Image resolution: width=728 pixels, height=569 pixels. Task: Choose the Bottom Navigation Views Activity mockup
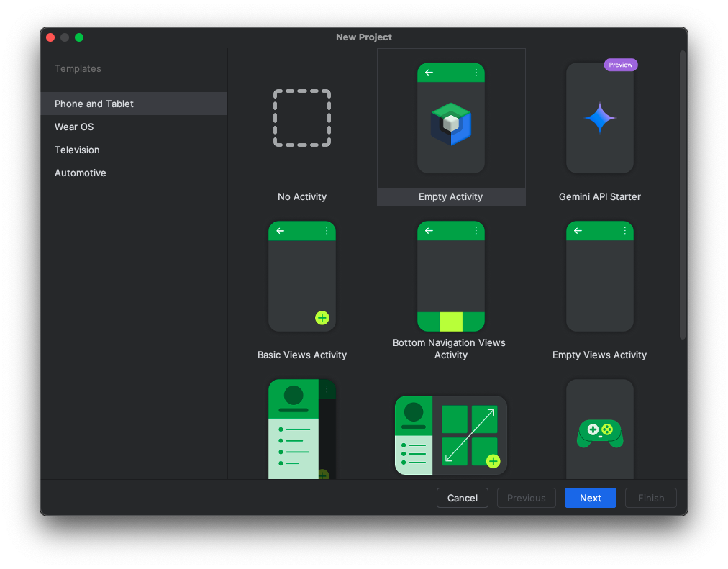[451, 276]
